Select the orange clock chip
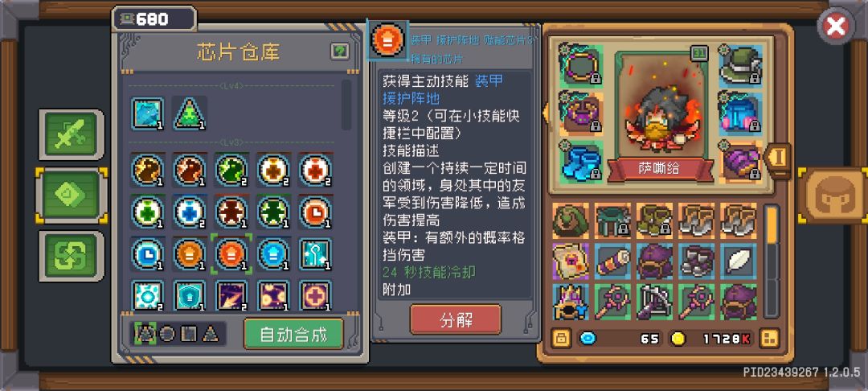Image resolution: width=868 pixels, height=391 pixels. coord(316,211)
